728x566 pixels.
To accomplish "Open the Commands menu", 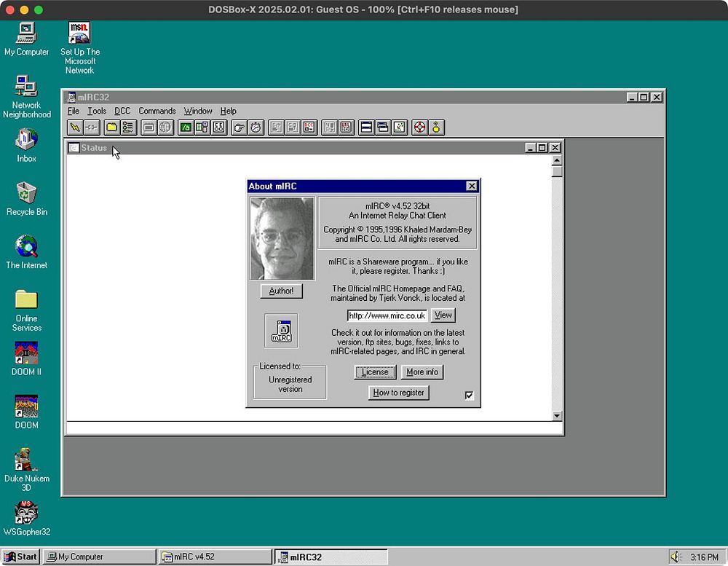I will 157,111.
